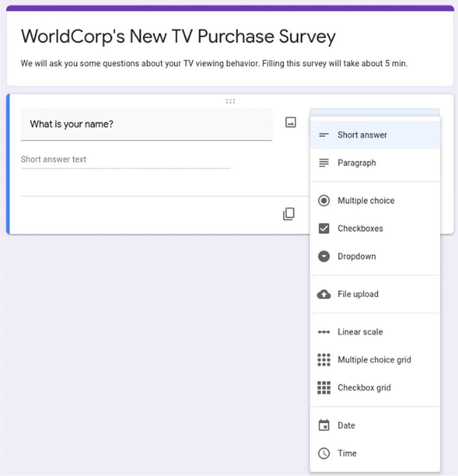Image resolution: width=458 pixels, height=476 pixels.
Task: Select Paragraph from the menu
Action: 356,163
